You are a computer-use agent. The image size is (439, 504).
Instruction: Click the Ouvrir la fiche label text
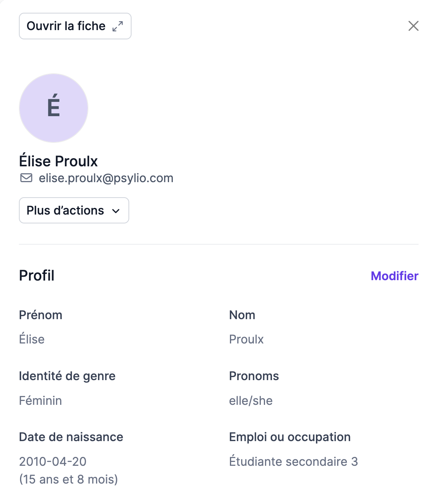pos(66,26)
